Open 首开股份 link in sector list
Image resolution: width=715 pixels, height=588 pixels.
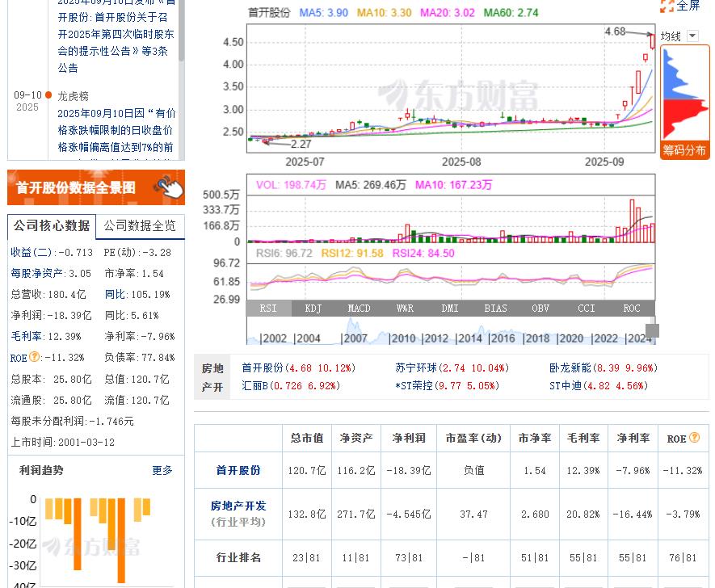tap(263, 367)
